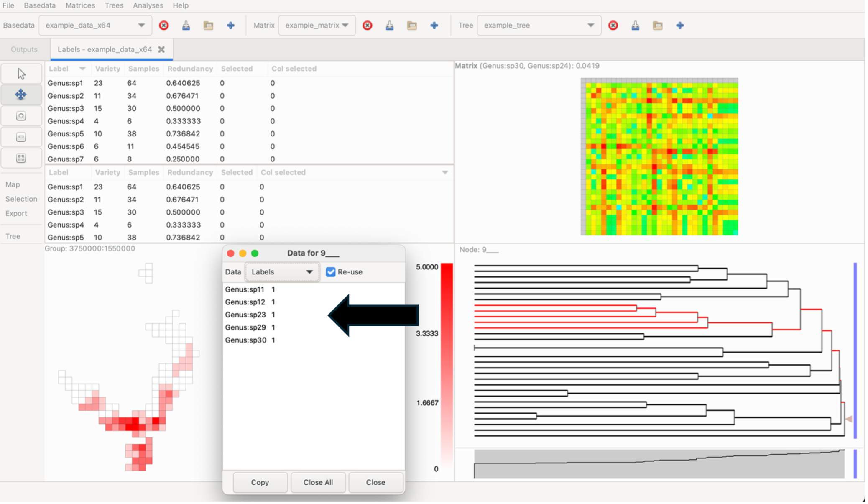Image resolution: width=868 pixels, height=504 pixels.
Task: Select the pan (four-arrow) tool
Action: point(21,95)
